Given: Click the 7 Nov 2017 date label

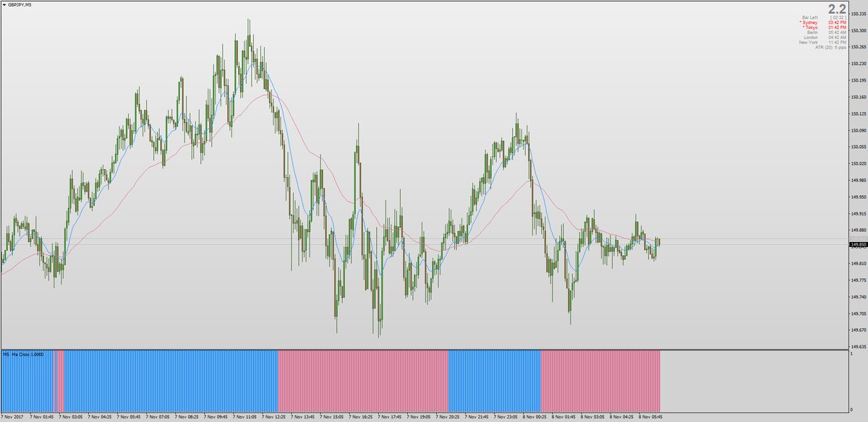Looking at the screenshot, I should [x=13, y=417].
